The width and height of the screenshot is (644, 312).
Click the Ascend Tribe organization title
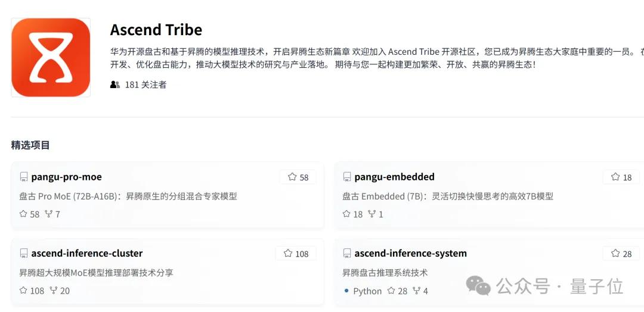[x=156, y=30]
